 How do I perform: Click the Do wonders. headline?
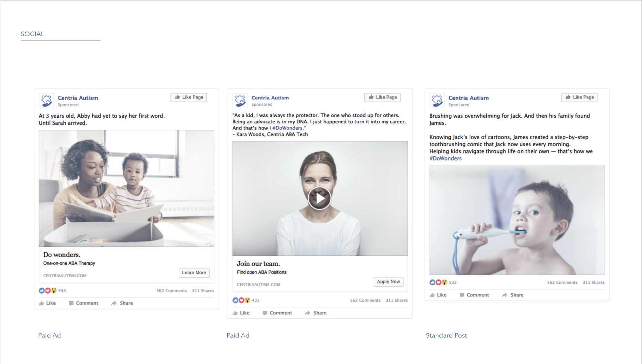[62, 255]
